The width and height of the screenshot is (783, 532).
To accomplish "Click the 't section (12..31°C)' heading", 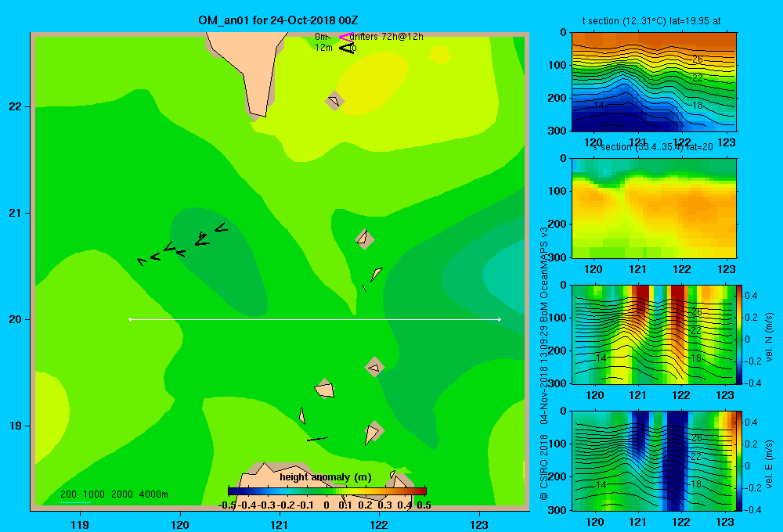I will (624, 21).
